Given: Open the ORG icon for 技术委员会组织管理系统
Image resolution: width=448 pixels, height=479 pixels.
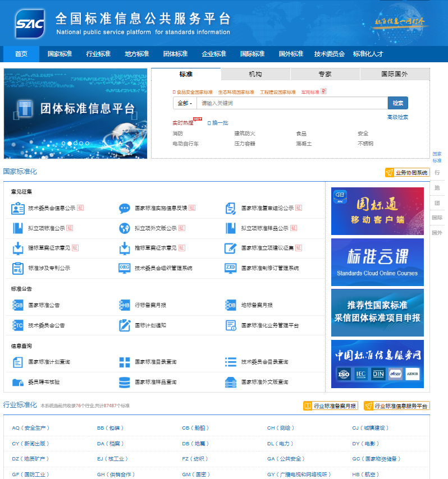Looking at the screenshot, I should [124, 268].
